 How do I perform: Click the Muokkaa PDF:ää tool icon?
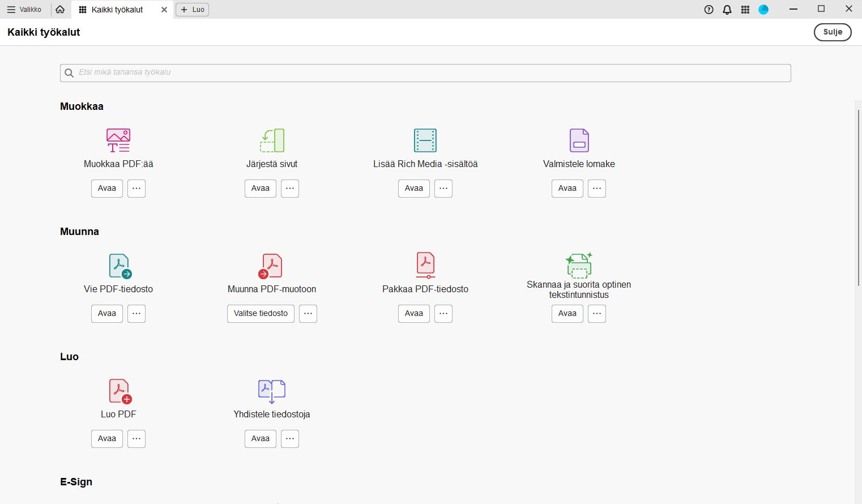coord(118,140)
